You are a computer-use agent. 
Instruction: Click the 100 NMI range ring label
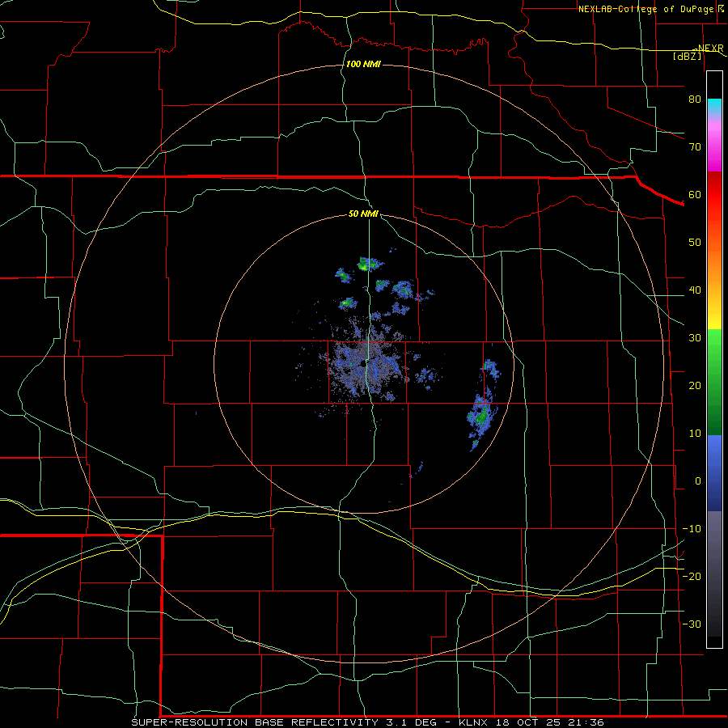coord(363,64)
